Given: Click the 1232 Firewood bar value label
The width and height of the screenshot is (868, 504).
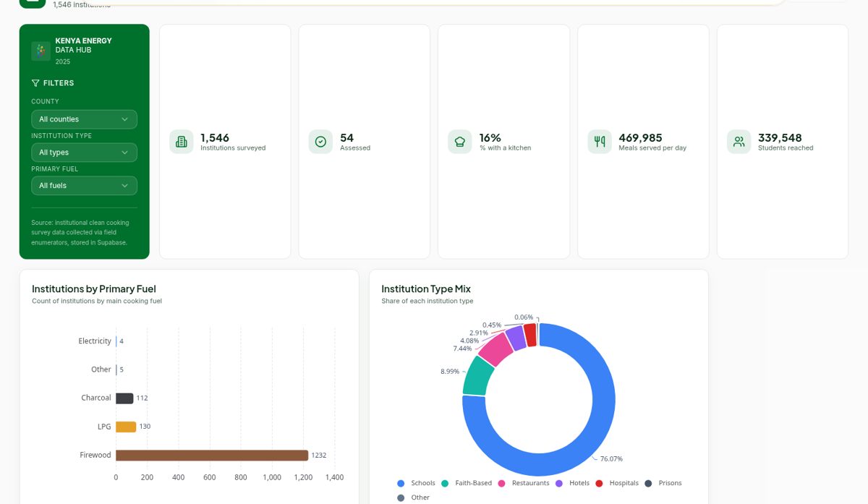Looking at the screenshot, I should point(319,456).
